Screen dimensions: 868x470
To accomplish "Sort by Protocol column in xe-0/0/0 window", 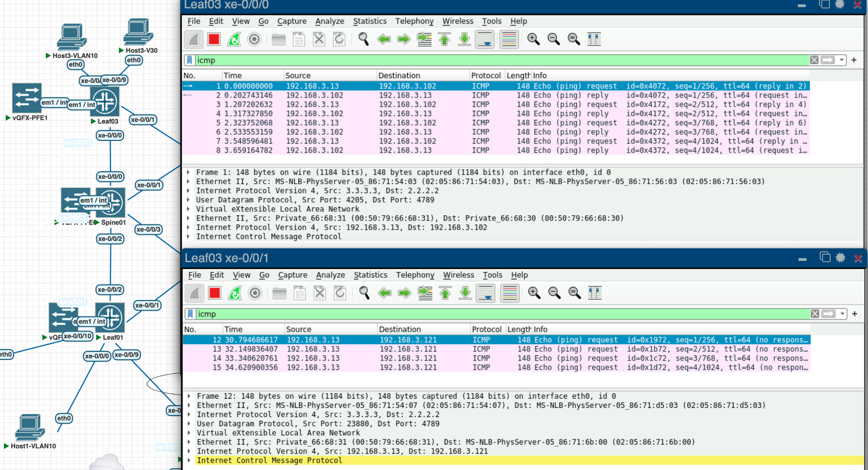I will (x=486, y=75).
